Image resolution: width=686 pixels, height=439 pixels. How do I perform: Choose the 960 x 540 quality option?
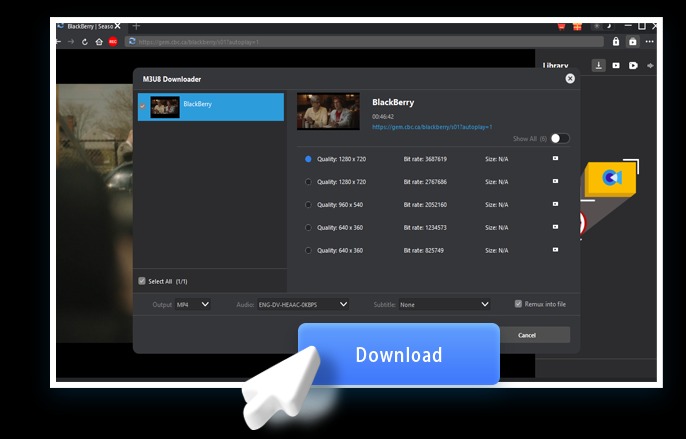pyautogui.click(x=308, y=204)
